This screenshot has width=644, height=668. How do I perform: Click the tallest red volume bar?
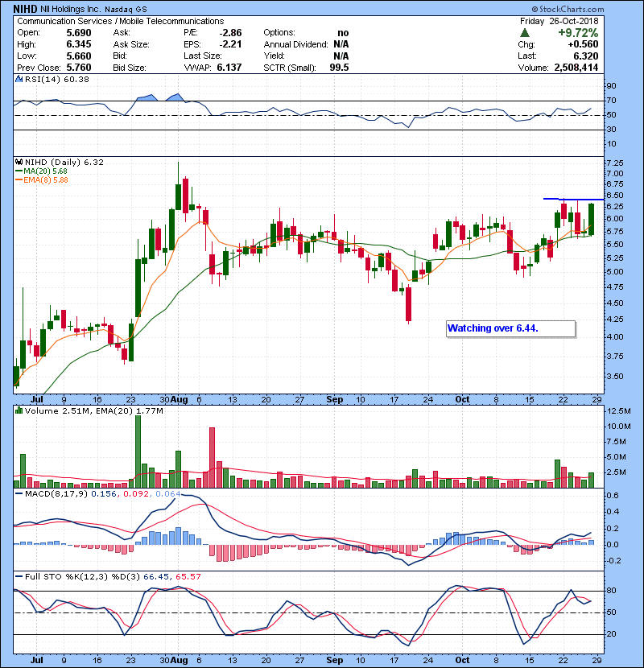pyautogui.click(x=212, y=458)
